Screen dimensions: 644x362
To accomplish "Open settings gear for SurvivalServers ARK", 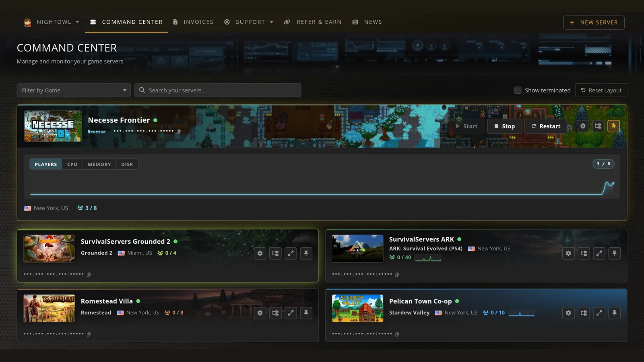I will 568,253.
